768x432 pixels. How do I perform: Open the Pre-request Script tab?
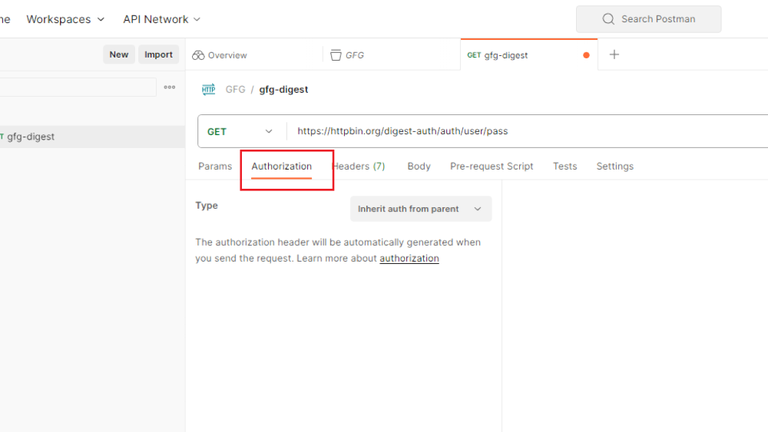pos(492,166)
